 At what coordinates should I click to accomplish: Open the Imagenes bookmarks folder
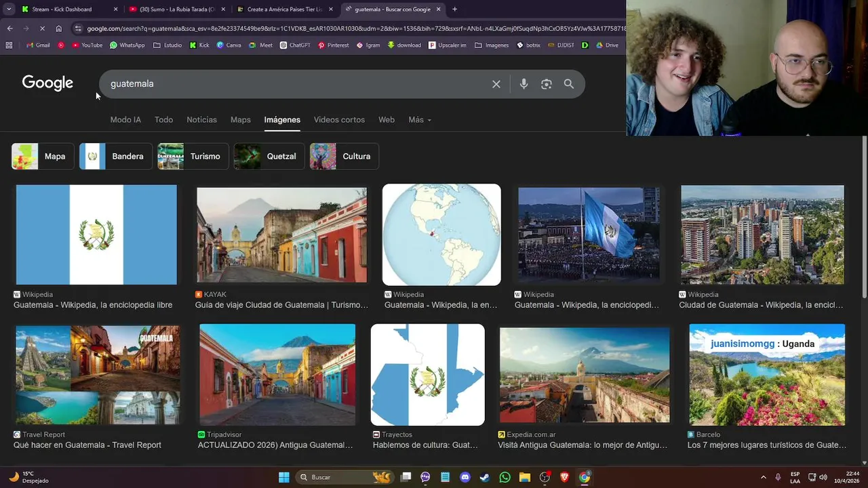pyautogui.click(x=492, y=45)
